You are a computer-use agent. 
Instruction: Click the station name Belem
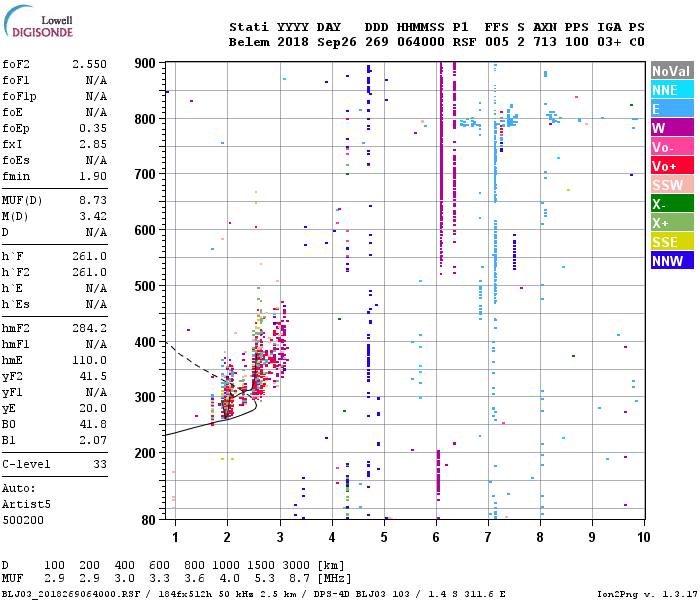point(249,42)
